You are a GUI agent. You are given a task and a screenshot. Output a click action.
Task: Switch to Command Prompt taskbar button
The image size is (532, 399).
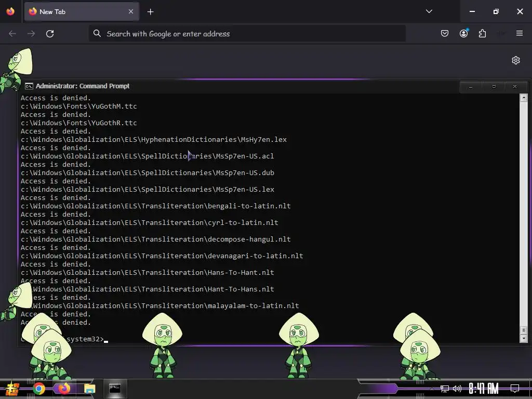[x=115, y=389]
